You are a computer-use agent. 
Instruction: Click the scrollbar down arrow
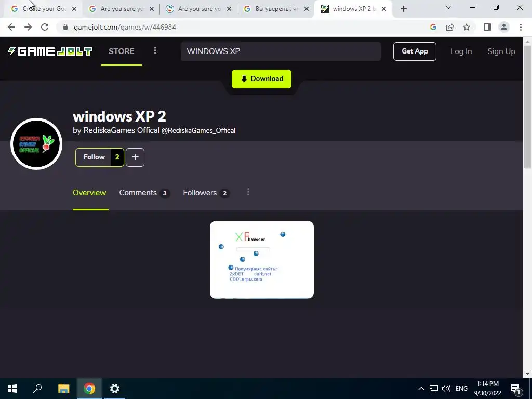pyautogui.click(x=528, y=374)
